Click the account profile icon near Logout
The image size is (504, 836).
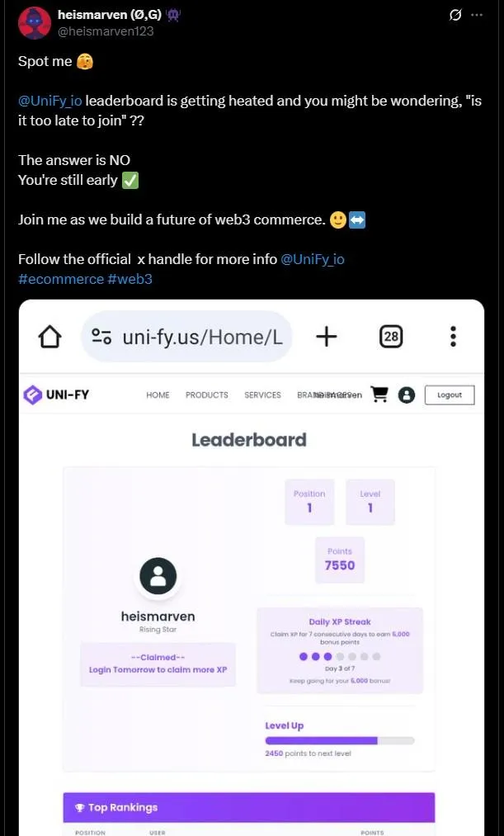click(406, 395)
